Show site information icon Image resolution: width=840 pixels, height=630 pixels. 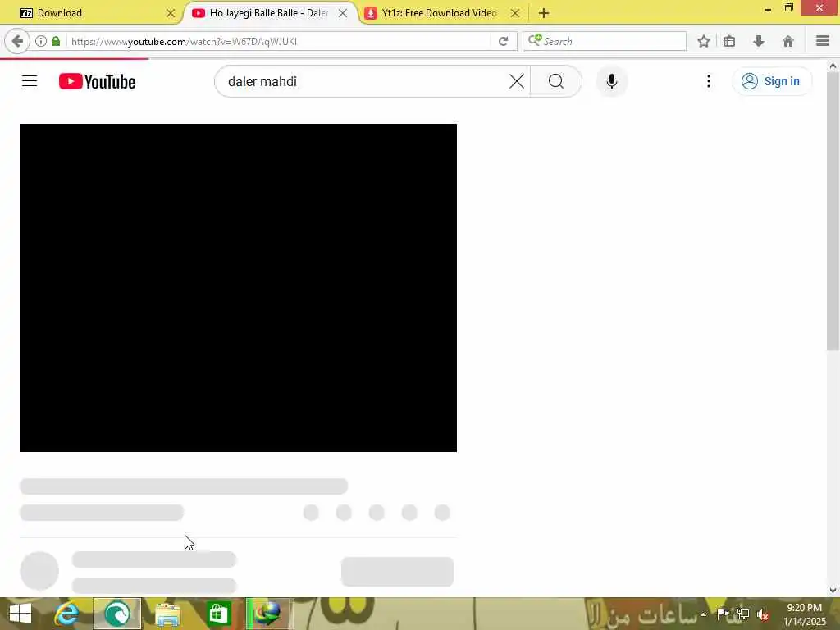click(x=41, y=41)
